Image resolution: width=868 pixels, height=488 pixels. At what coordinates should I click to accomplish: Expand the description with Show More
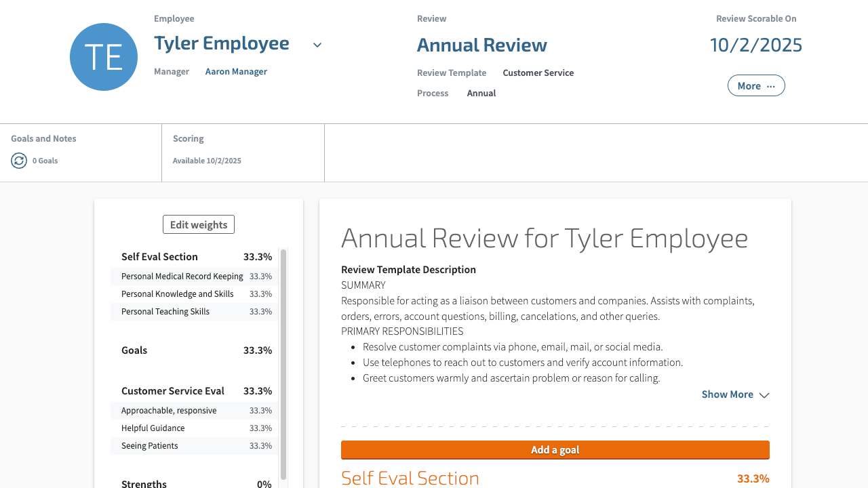(x=735, y=394)
